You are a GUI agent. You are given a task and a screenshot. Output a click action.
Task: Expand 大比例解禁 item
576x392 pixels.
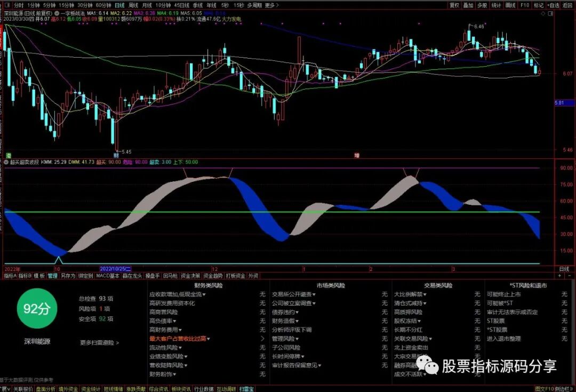tap(410, 294)
